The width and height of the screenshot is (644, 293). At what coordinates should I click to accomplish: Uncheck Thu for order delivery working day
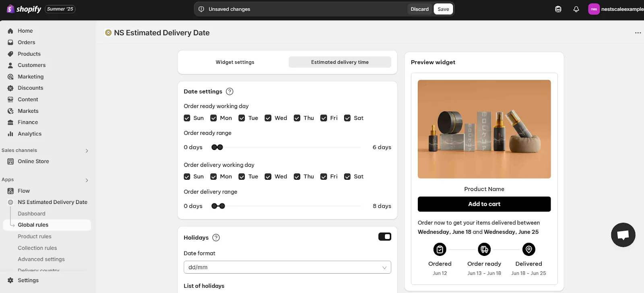297,177
